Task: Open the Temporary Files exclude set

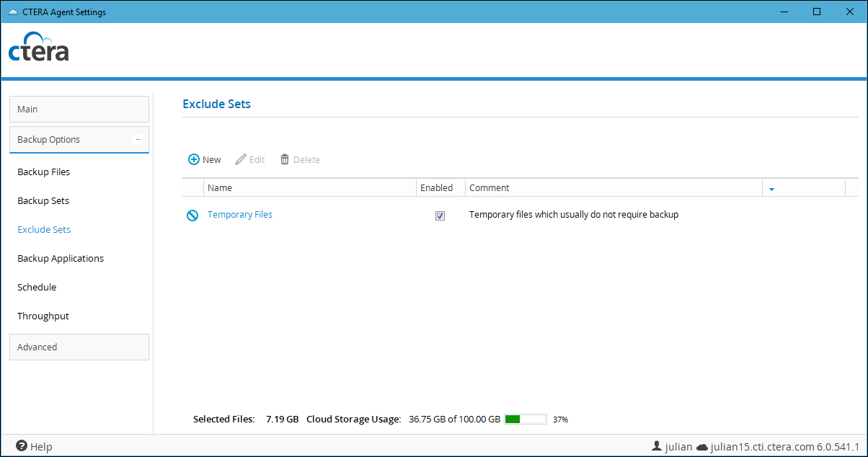Action: click(x=240, y=215)
